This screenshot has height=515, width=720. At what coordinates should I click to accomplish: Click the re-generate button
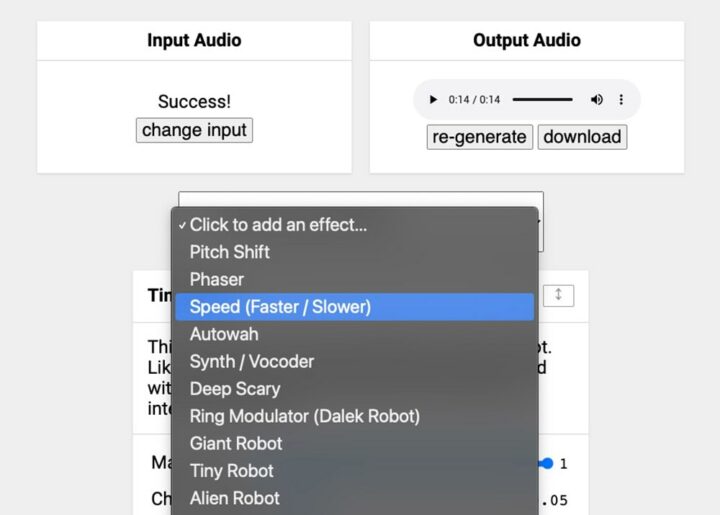pyautogui.click(x=480, y=137)
